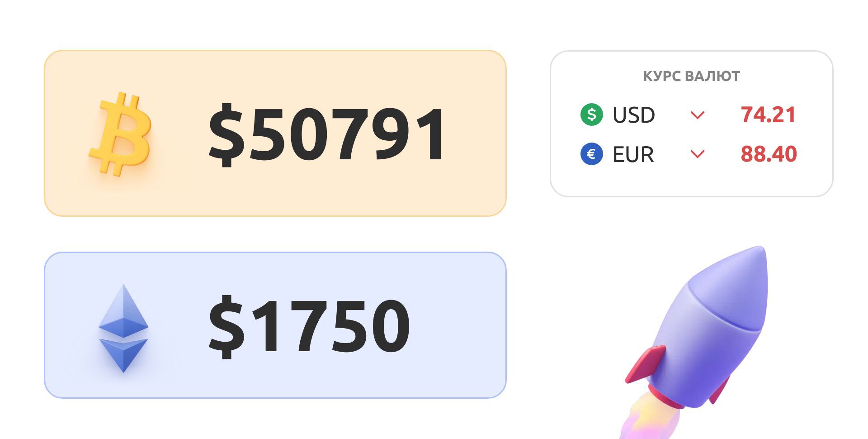Viewport: 868px width, 439px height.
Task: Expand the red chevron next to EUR
Action: 698,155
